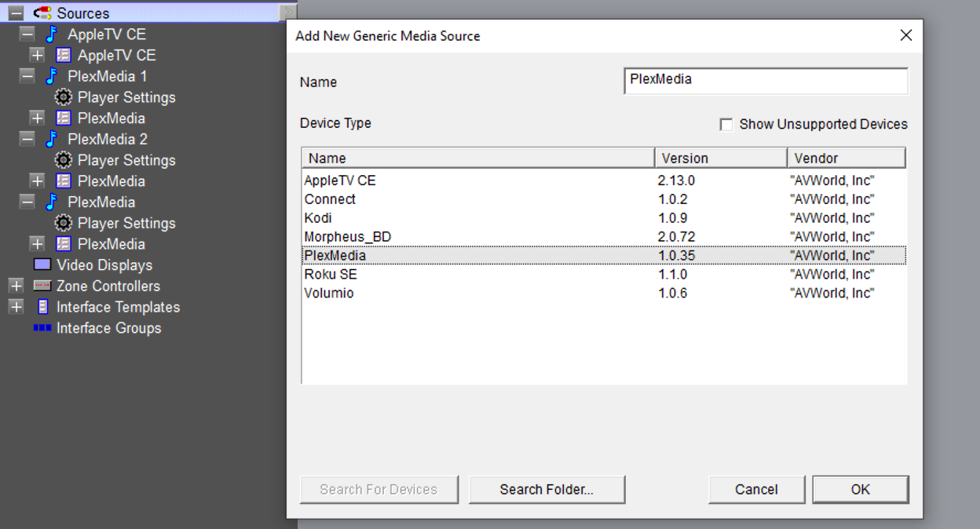Click the gear icon of Player Settings under PlexMedia 1
This screenshot has width=980, height=529.
coord(64,97)
